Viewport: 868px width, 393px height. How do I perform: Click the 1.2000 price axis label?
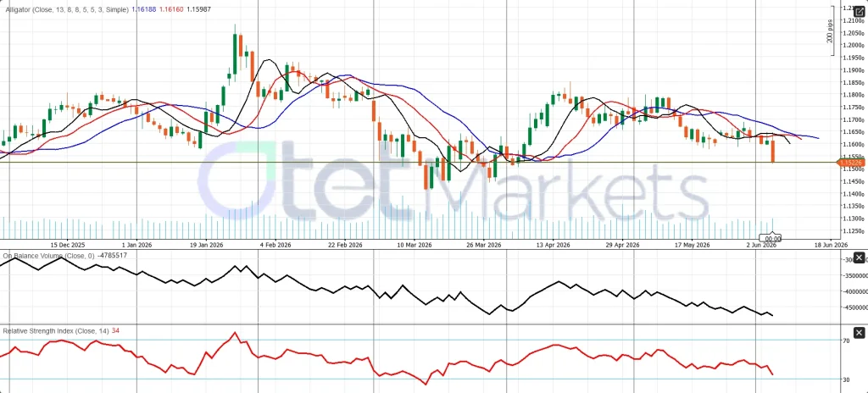click(x=854, y=46)
